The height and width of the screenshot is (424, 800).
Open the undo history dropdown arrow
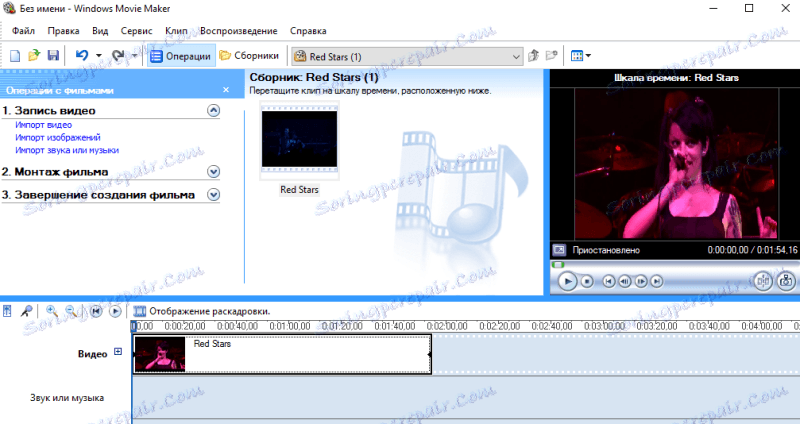point(99,56)
